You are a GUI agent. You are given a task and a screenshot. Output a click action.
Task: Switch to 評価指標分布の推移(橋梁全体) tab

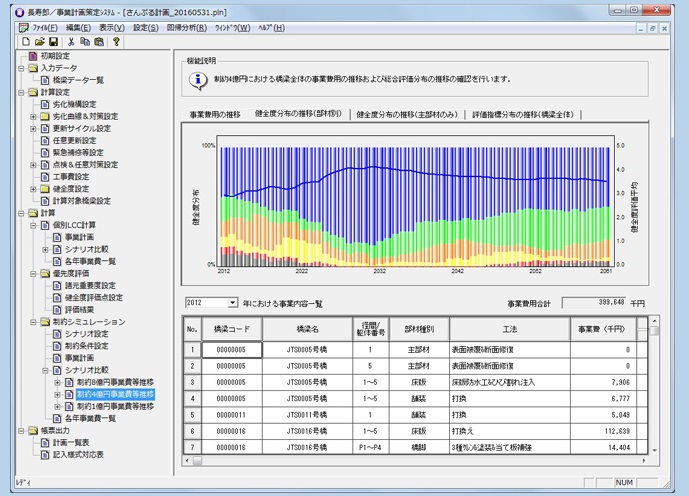(x=523, y=115)
